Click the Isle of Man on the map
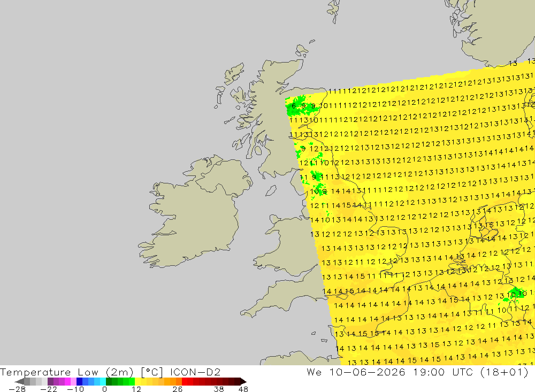The image size is (535, 392). [271, 190]
